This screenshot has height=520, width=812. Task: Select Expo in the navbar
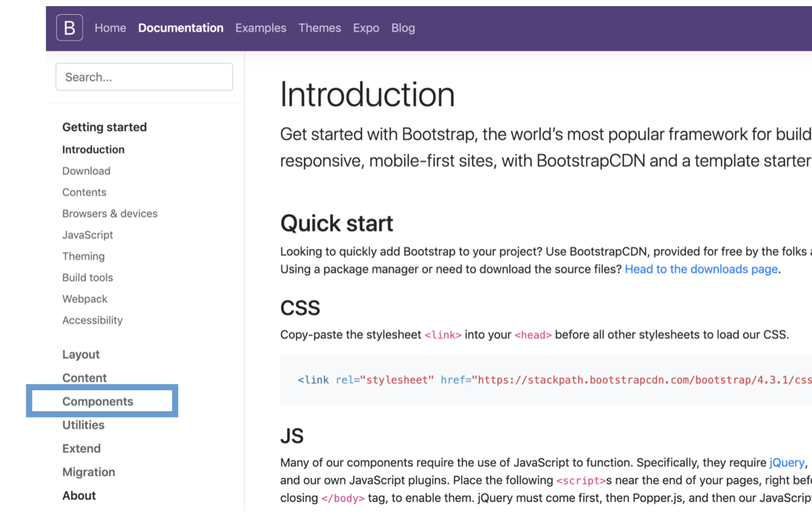(x=366, y=28)
